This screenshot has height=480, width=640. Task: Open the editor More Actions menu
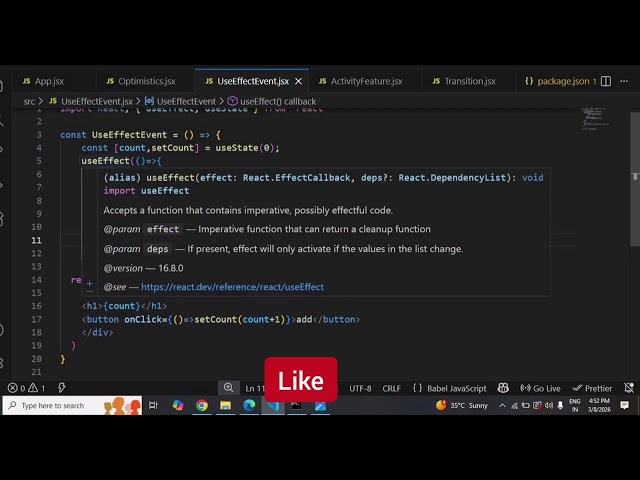click(624, 81)
